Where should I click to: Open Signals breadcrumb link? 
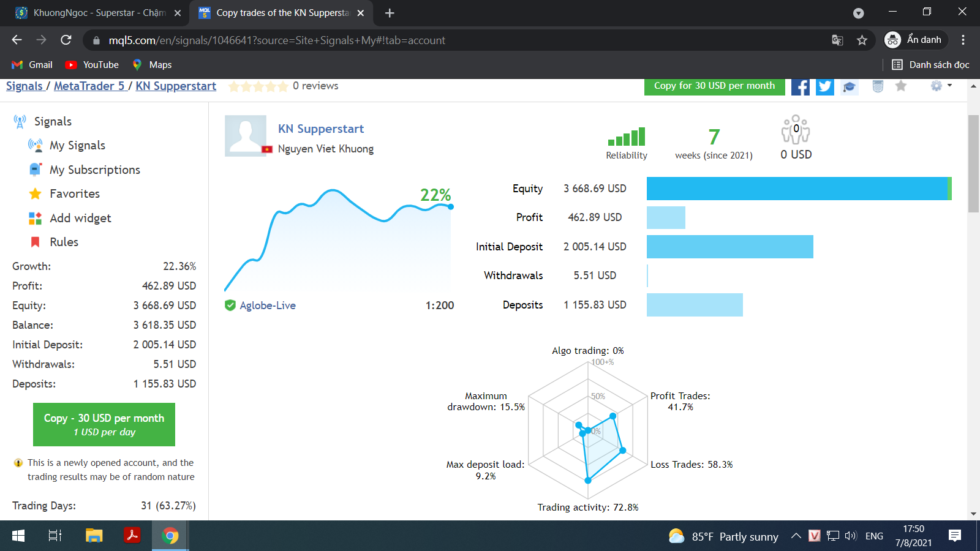point(24,86)
